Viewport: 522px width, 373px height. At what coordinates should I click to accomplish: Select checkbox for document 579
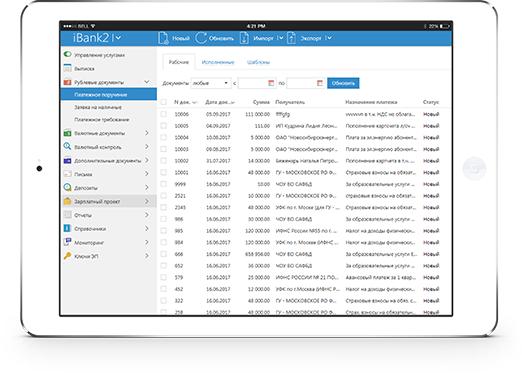[164, 277]
